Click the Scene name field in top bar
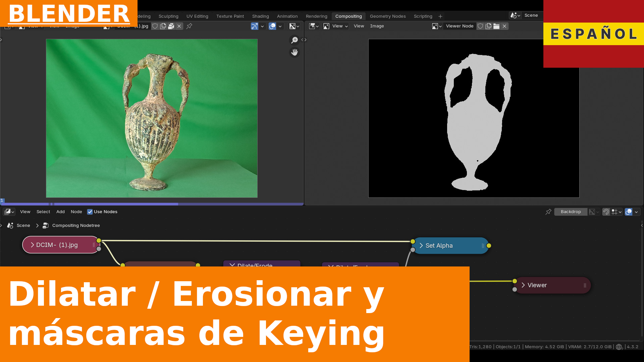Screen dimensions: 644x362 pos(532,15)
